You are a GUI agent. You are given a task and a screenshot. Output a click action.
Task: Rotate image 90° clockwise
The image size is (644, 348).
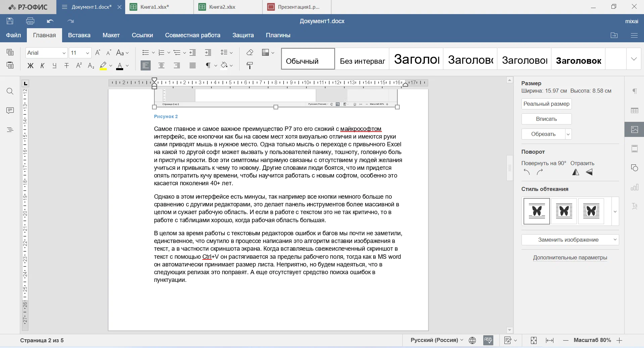(540, 172)
